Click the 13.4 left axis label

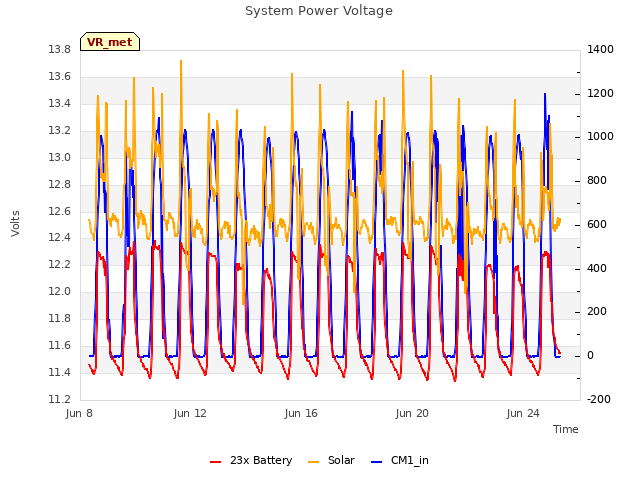(60, 104)
